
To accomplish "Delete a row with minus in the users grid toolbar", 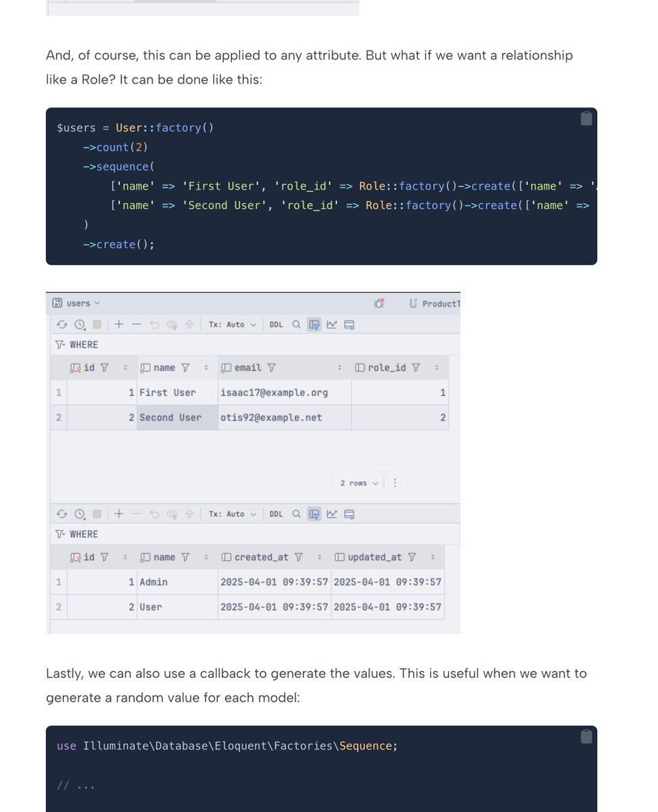I will (x=137, y=324).
